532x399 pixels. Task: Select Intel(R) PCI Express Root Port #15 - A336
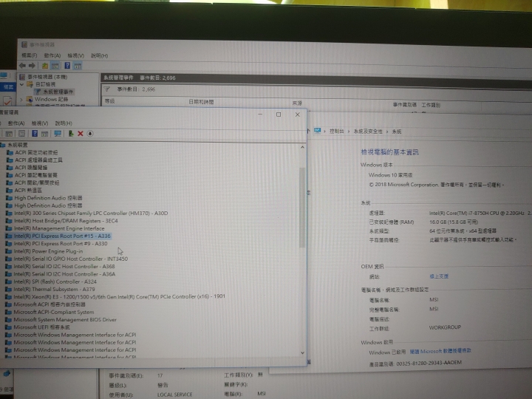(62, 236)
